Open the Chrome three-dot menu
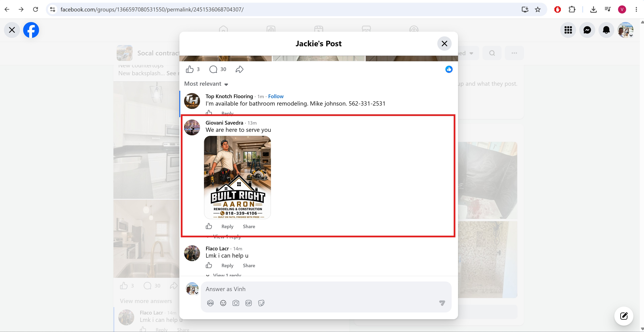 coord(636,9)
